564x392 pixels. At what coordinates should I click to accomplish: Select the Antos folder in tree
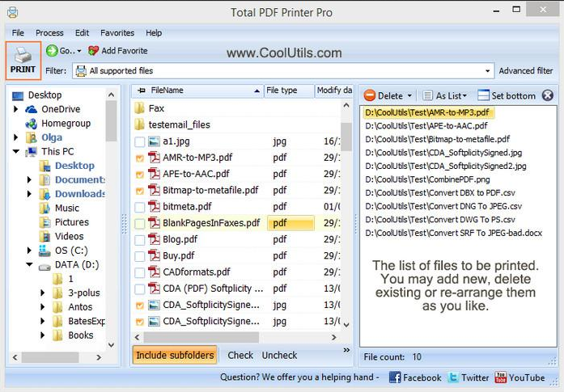click(80, 307)
